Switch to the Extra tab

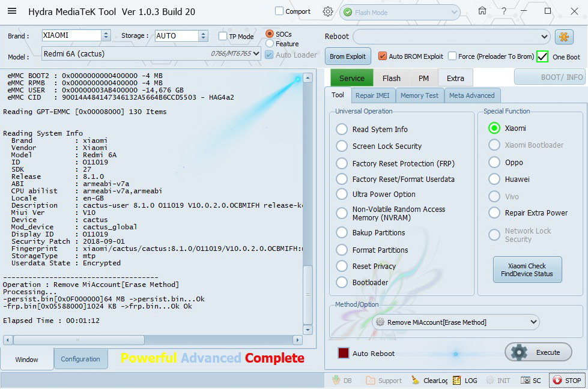click(x=455, y=78)
